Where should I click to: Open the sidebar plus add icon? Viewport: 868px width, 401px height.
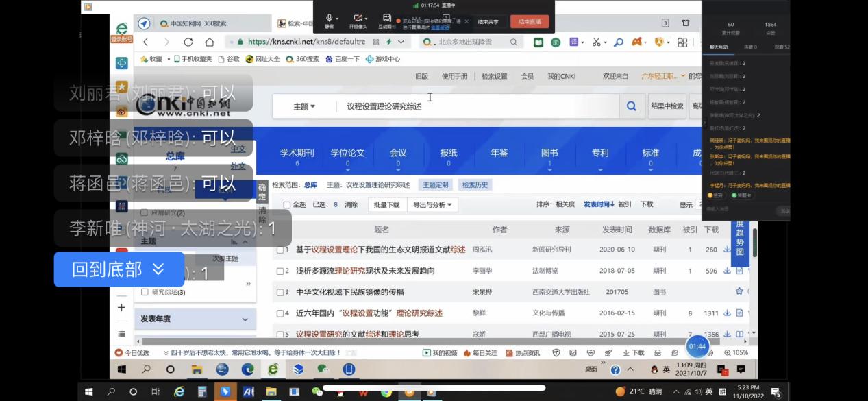coord(121,308)
